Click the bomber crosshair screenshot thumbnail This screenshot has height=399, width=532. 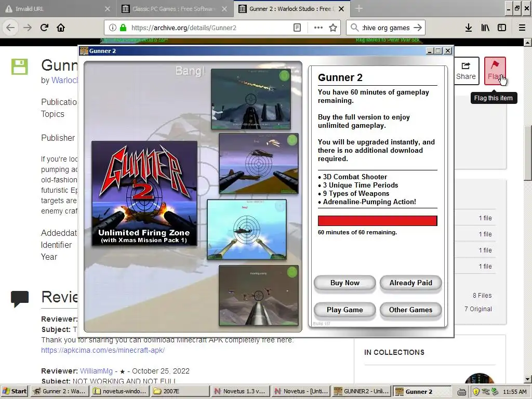259,164
